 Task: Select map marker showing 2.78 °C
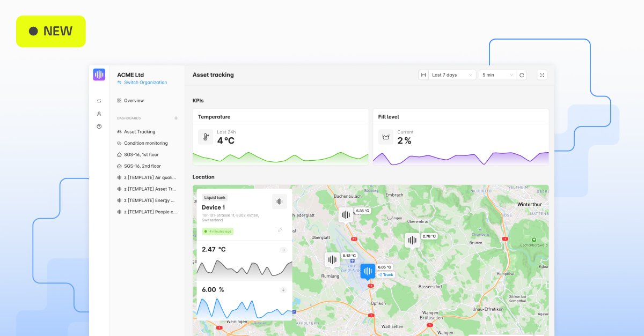click(x=412, y=241)
